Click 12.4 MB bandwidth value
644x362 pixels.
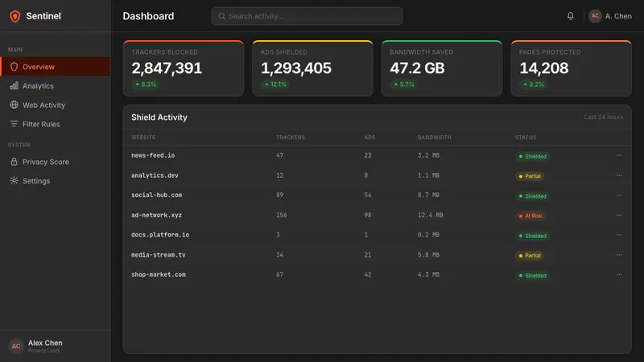(x=430, y=215)
